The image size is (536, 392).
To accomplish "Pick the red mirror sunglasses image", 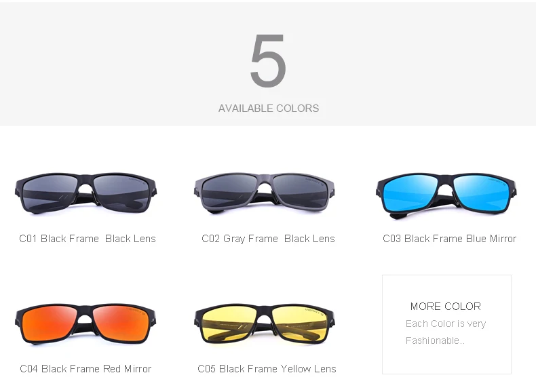I will [x=85, y=324].
